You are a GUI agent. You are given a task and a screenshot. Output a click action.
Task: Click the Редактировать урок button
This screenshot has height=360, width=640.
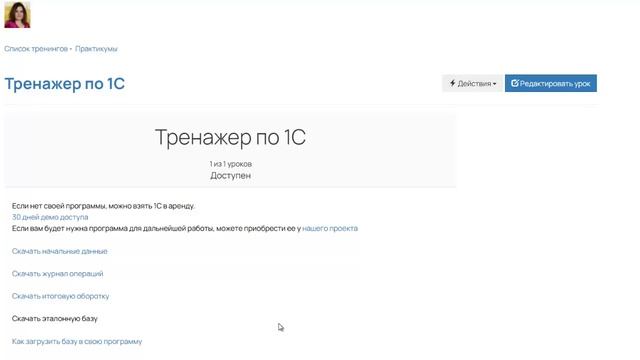tap(551, 83)
